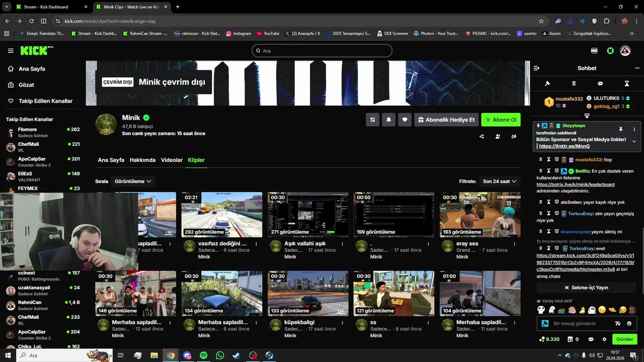Open the pinned message three-dot menu
Image resolution: width=644 pixels, height=362 pixels.
[x=634, y=129]
